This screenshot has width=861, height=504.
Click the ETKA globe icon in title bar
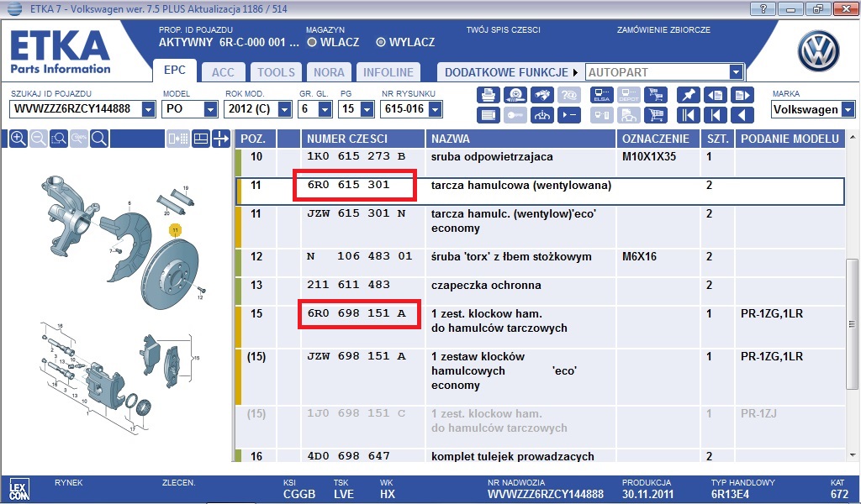(x=14, y=8)
